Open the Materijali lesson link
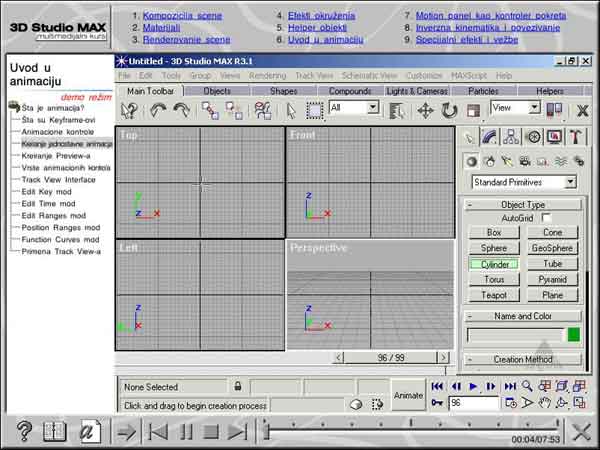Viewport: 600px width, 450px height. tap(161, 28)
